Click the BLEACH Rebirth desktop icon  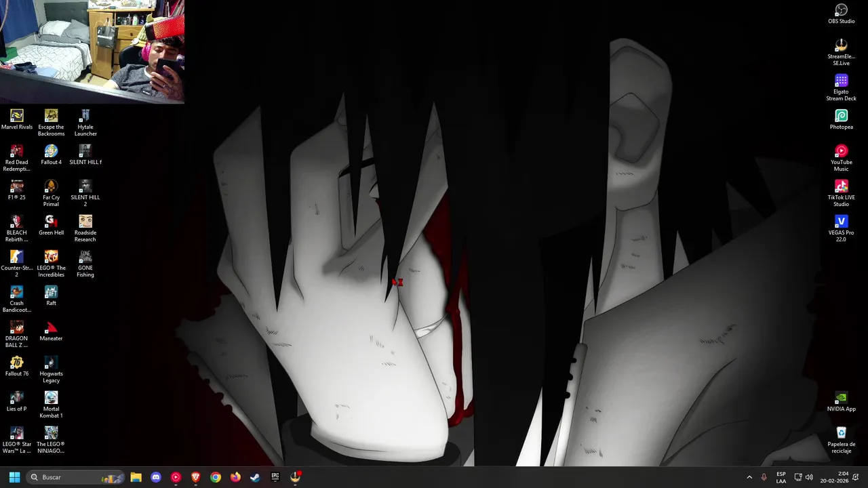[x=17, y=229]
